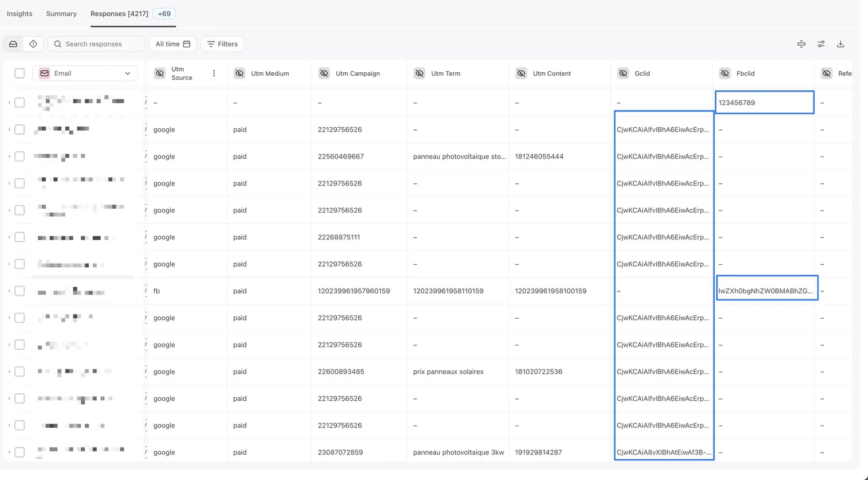Open the Summary tab
The height and width of the screenshot is (480, 868).
pos(61,13)
